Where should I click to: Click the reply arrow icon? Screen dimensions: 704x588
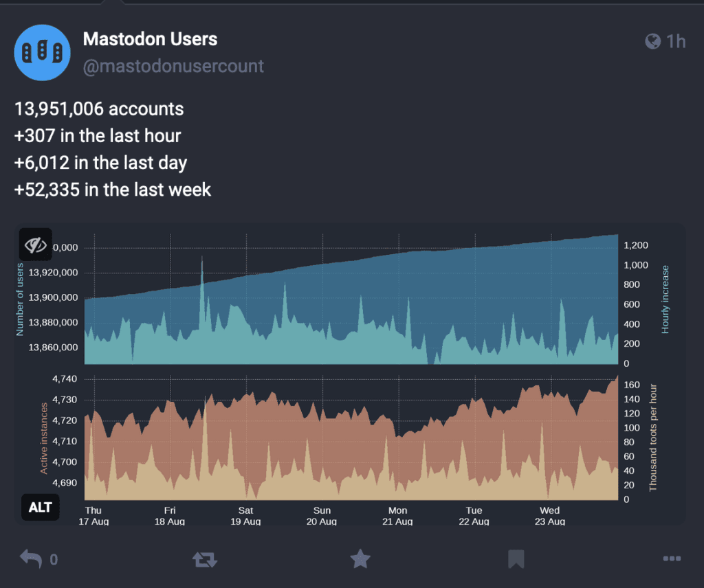pos(31,559)
